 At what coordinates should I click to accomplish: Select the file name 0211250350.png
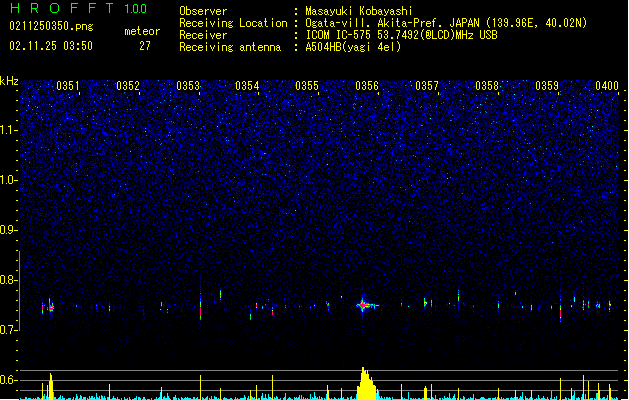(51, 26)
